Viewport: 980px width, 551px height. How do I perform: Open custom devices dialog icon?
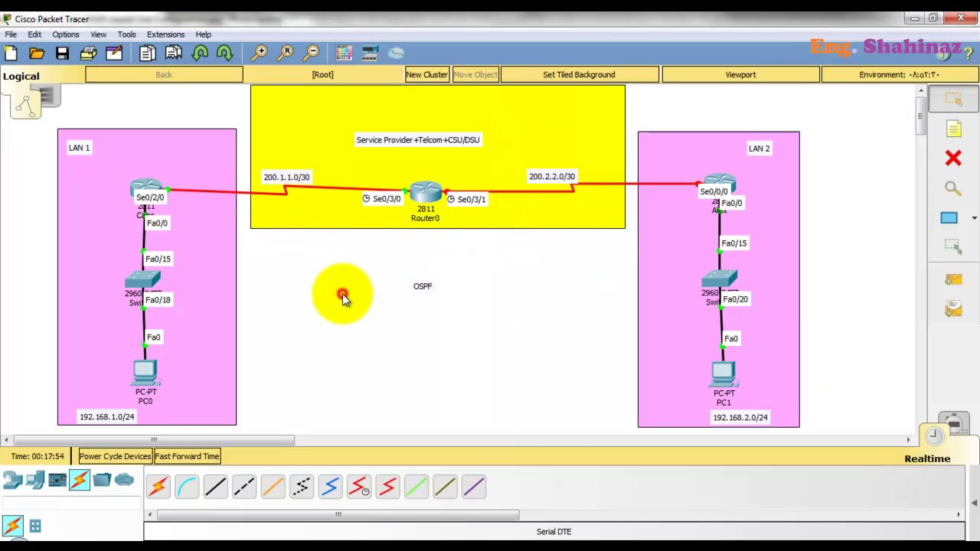coord(370,53)
